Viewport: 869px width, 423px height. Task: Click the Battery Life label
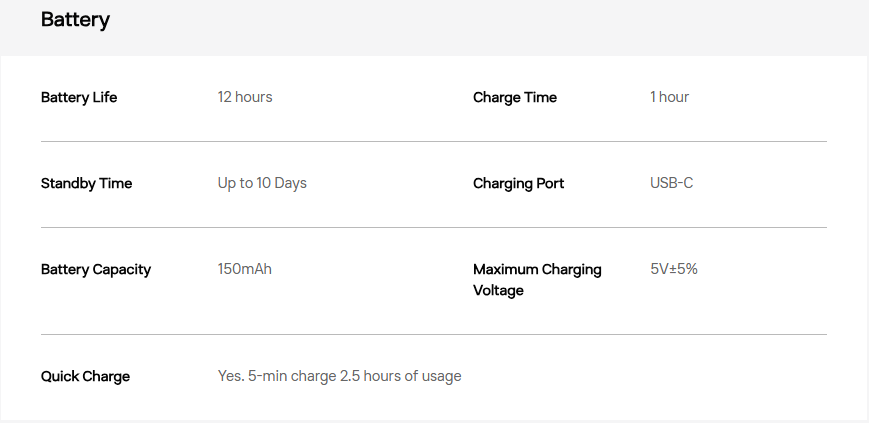tap(79, 97)
